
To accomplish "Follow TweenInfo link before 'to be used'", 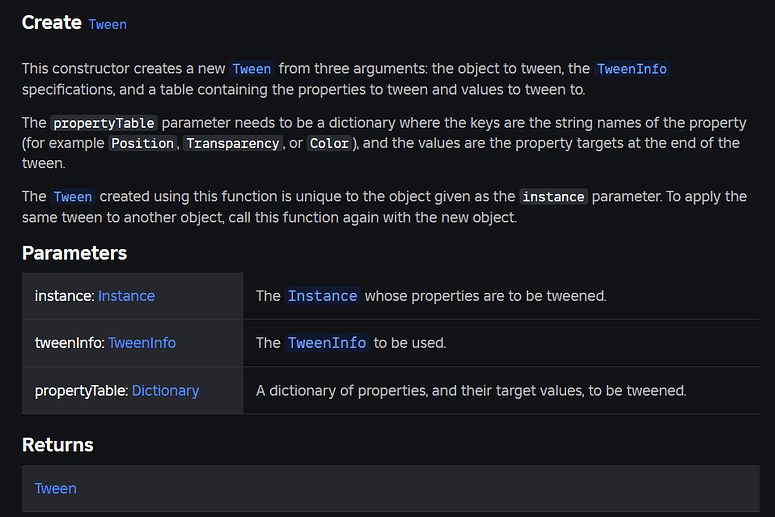I will [x=327, y=343].
